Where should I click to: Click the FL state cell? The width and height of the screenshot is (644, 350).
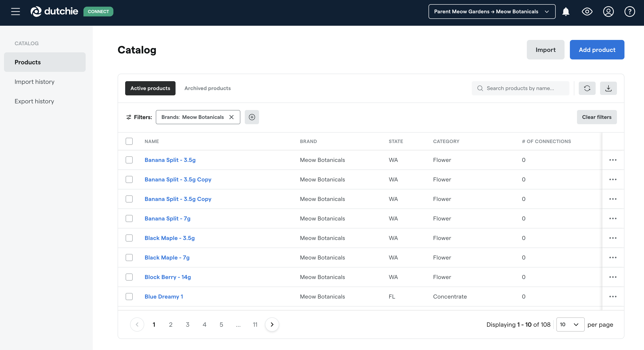[x=392, y=297]
